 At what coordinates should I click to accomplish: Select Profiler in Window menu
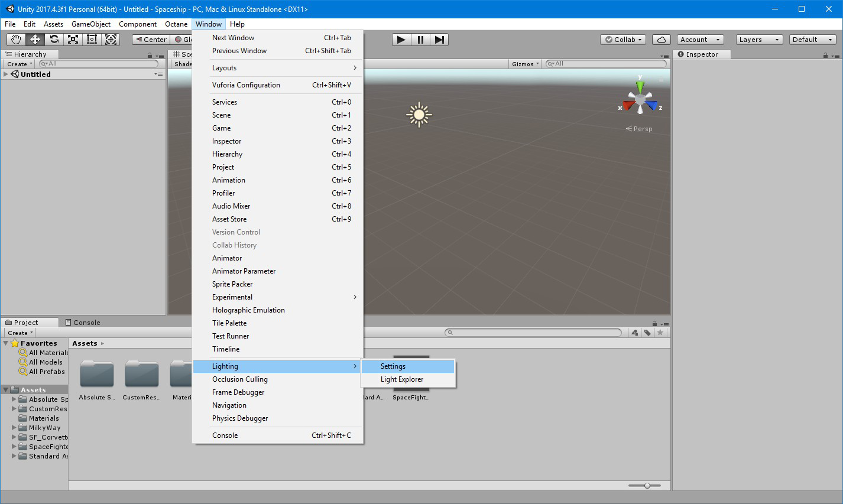tap(278, 193)
